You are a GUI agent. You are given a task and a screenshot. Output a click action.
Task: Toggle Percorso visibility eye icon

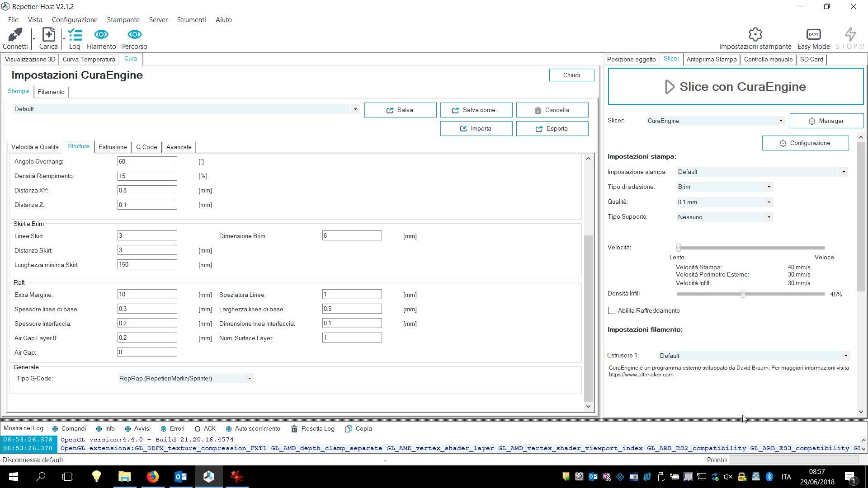point(134,35)
